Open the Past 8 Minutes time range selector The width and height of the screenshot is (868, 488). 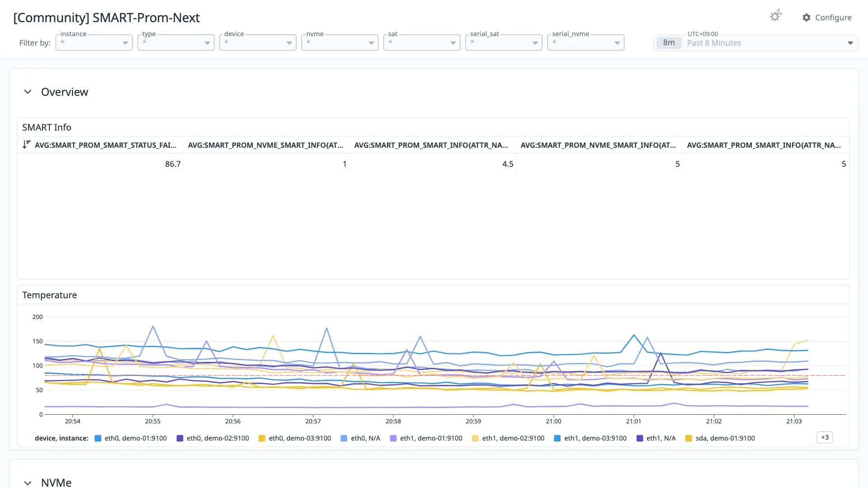coord(755,43)
